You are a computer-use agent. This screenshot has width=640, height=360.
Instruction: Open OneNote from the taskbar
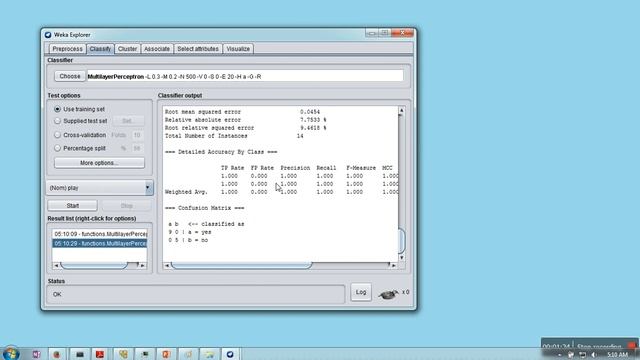point(36,354)
